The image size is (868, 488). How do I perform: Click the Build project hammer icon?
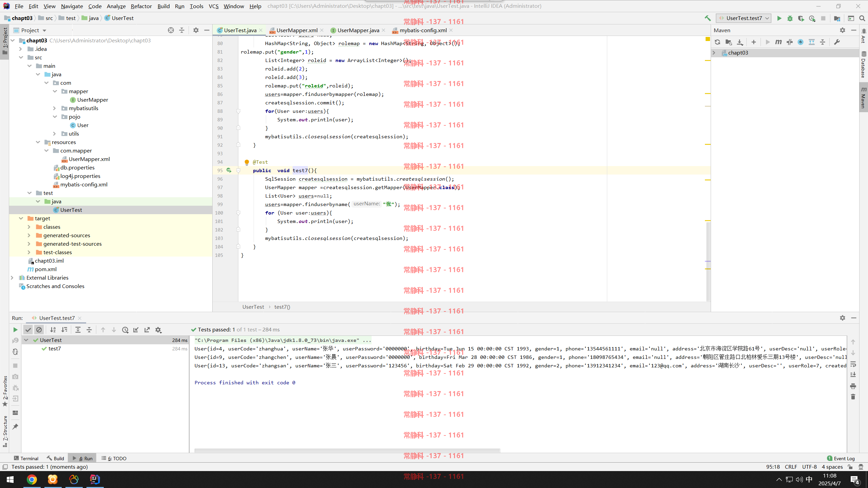tap(708, 18)
